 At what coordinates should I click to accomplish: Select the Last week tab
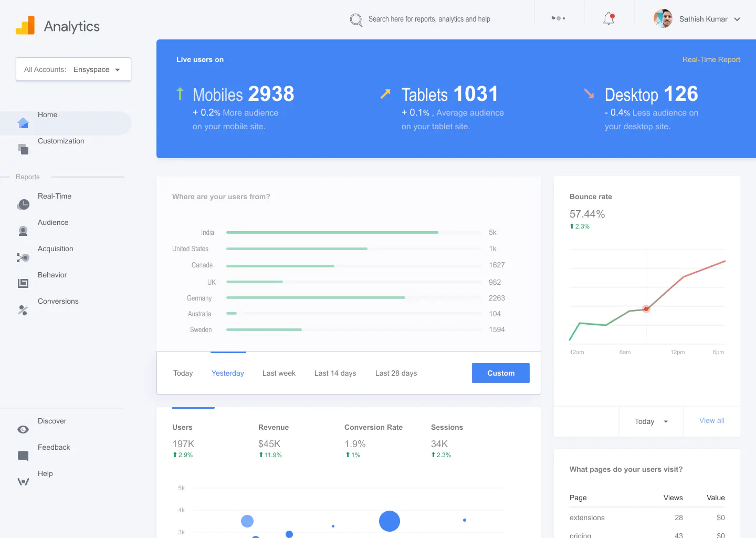[279, 373]
